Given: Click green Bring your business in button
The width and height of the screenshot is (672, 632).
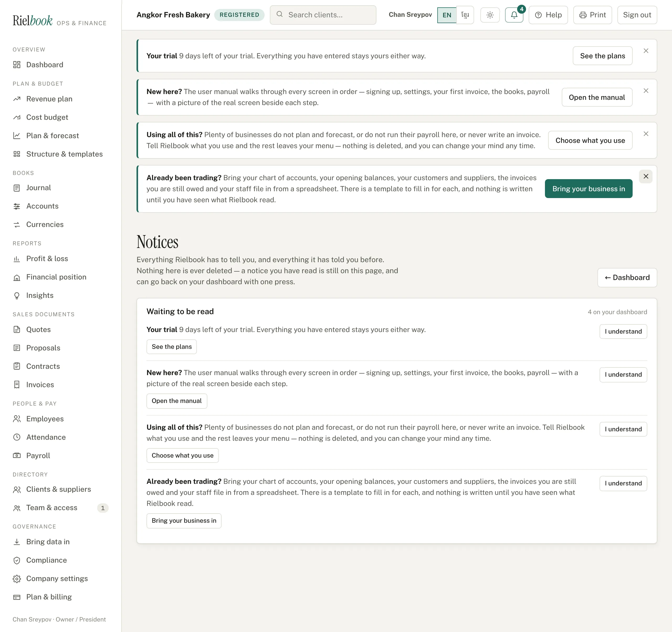Looking at the screenshot, I should (x=588, y=189).
